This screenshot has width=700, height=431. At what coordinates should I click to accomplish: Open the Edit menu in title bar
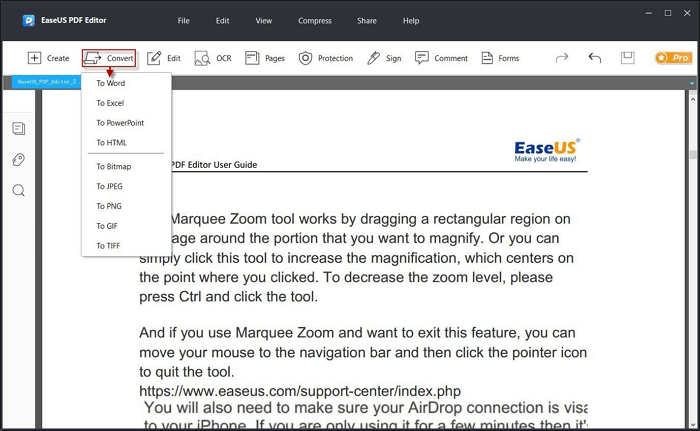click(222, 21)
